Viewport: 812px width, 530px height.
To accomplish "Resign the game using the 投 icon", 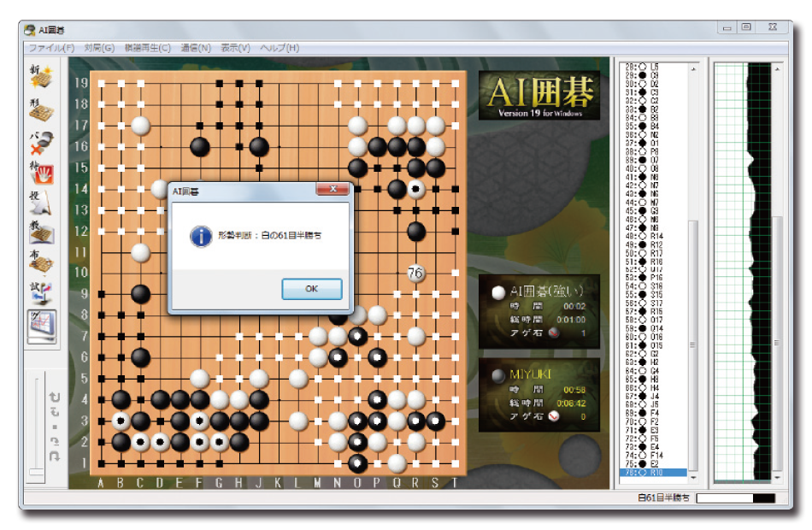I will pyautogui.click(x=41, y=203).
